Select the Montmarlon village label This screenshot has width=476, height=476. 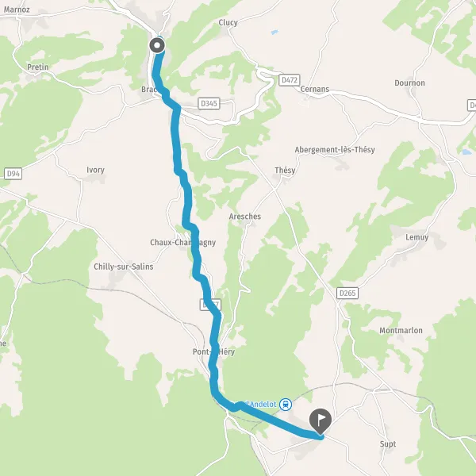coord(401,330)
